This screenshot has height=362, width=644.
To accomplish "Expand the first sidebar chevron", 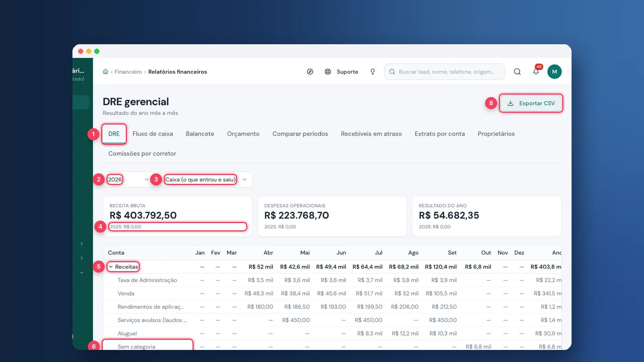I will point(82,244).
